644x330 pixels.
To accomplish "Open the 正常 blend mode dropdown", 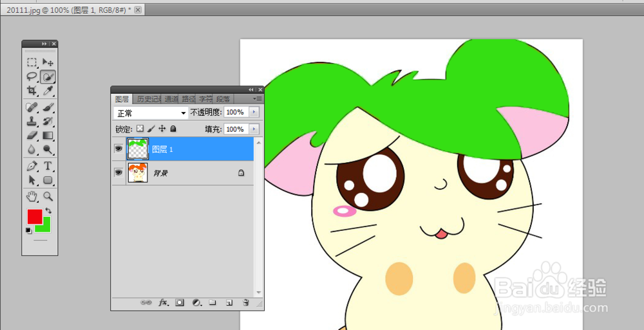I will coord(151,113).
